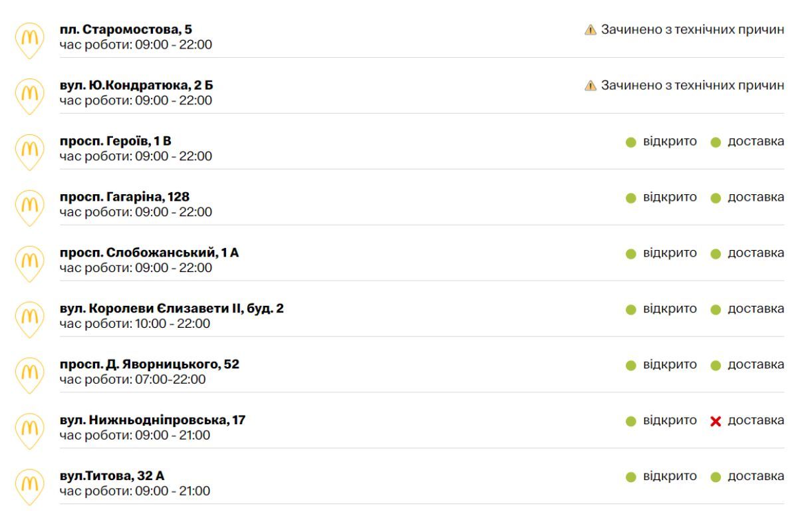Toggle the delivery status dot for просп. Гагаріна, 128
This screenshot has height=532, width=798.
(717, 197)
